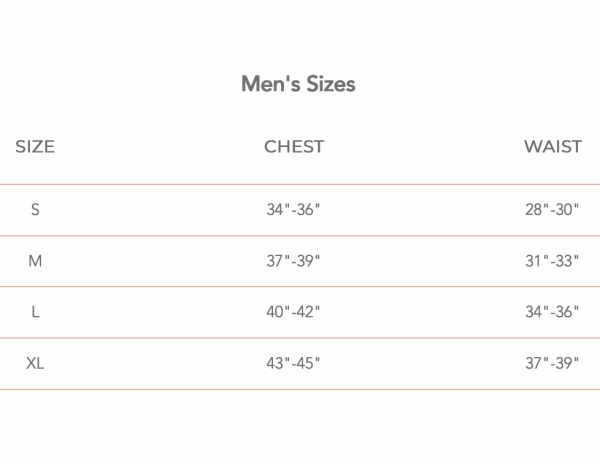Click the Men's Sizes heading

click(x=298, y=84)
